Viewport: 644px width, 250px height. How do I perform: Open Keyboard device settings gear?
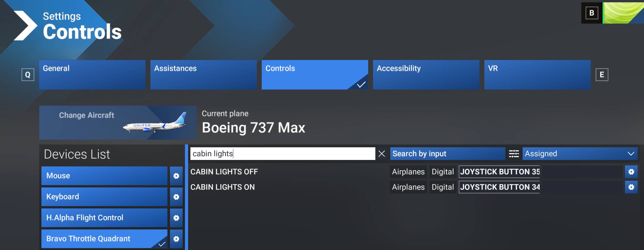[176, 197]
